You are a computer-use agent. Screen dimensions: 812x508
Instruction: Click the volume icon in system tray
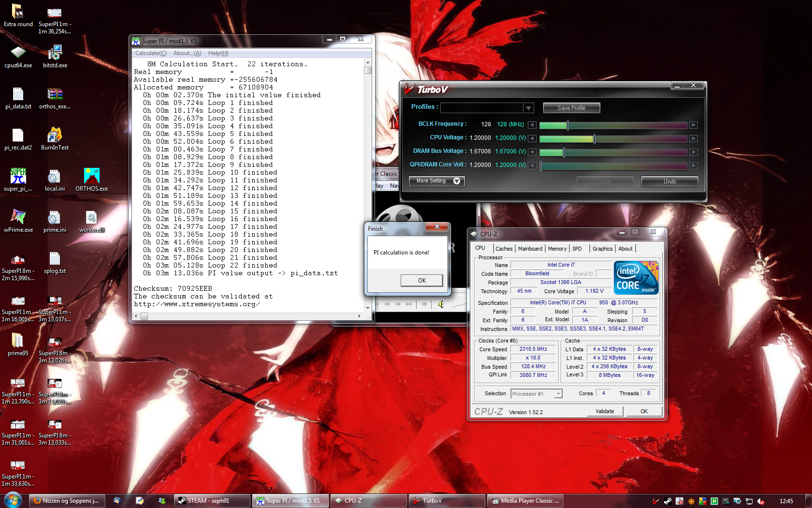pyautogui.click(x=760, y=501)
